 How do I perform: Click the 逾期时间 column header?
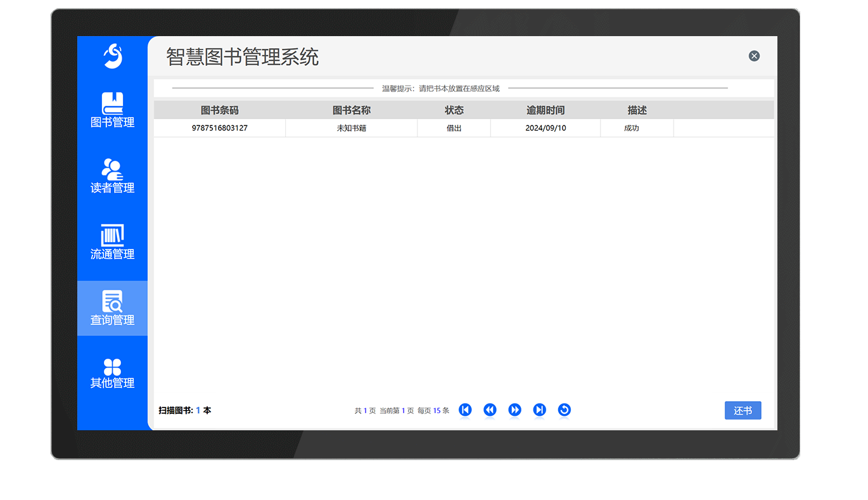[x=545, y=110]
